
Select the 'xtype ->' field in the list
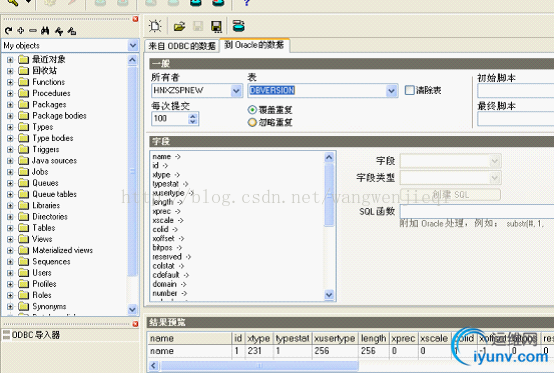(x=166, y=175)
